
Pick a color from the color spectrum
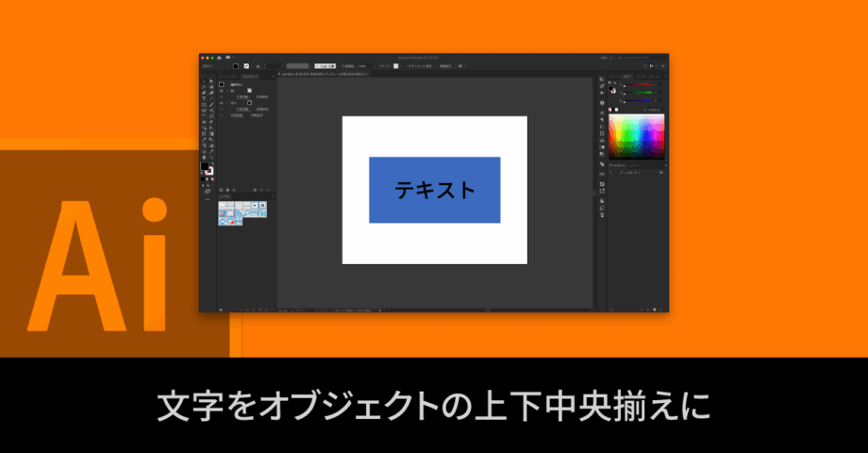tap(637, 137)
